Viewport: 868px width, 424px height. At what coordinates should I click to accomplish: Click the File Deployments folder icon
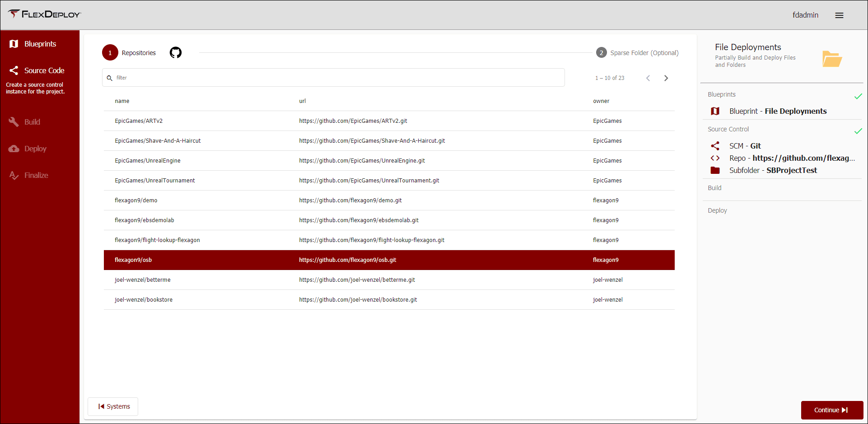click(x=832, y=59)
